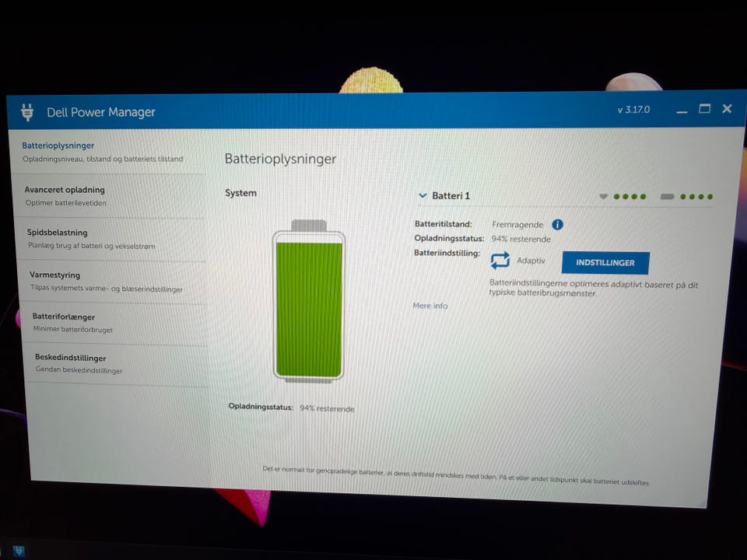
Task: Minimize the Dell Power Manager window
Action: (x=682, y=111)
